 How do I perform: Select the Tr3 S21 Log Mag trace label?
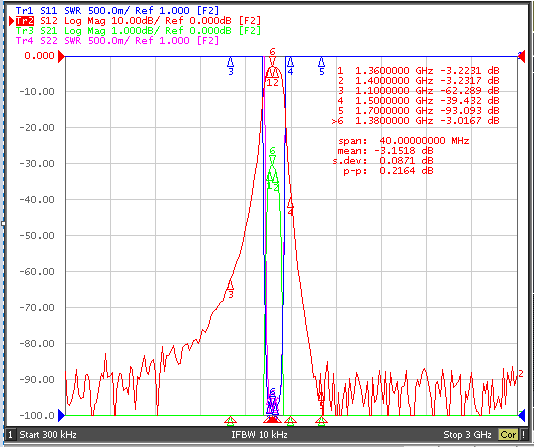coord(138,31)
